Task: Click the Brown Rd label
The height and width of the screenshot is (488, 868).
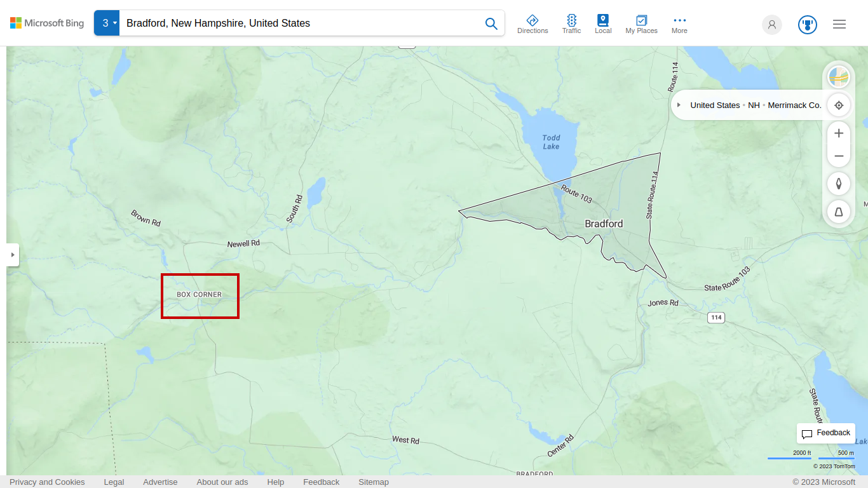Action: [146, 218]
